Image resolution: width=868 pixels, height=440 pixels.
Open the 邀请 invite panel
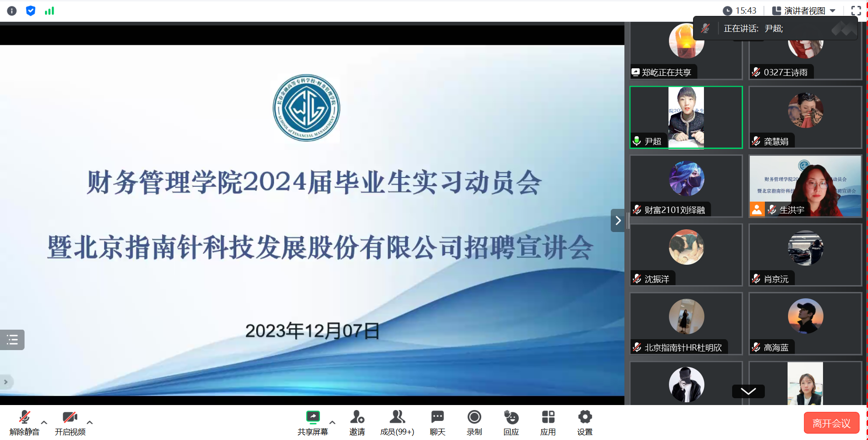tap(357, 423)
